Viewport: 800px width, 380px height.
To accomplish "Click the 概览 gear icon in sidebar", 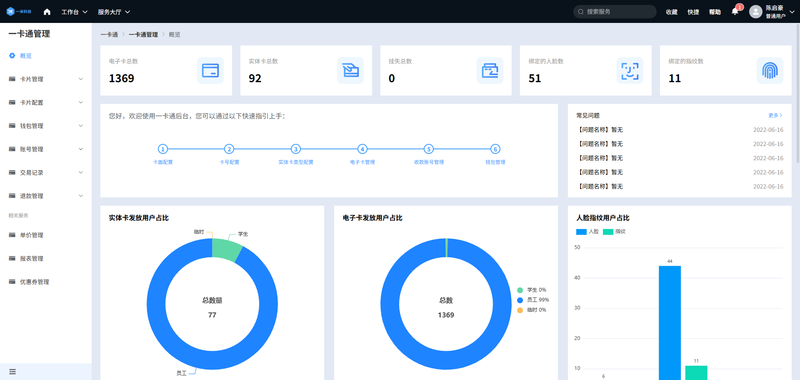I will point(12,56).
